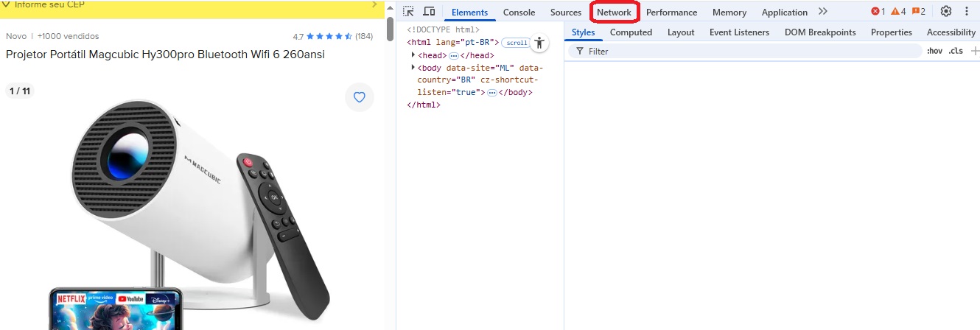
Task: Click the new style rule plus icon
Action: tap(975, 51)
